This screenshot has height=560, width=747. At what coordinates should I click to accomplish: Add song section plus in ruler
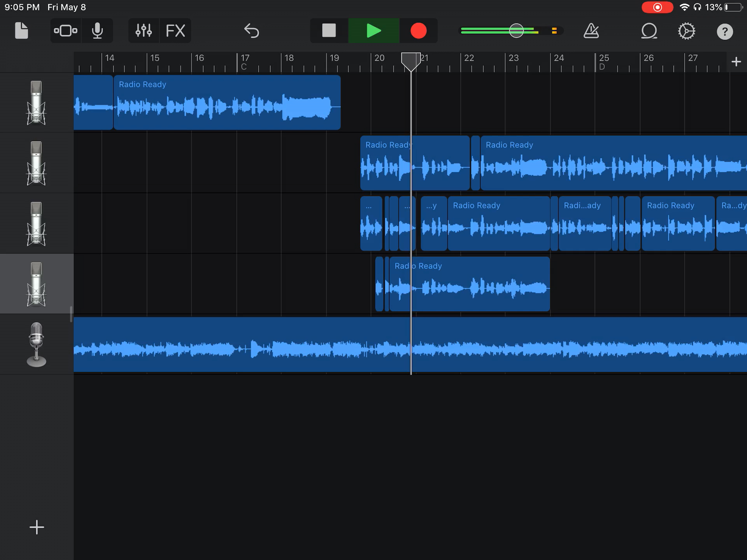pos(736,61)
